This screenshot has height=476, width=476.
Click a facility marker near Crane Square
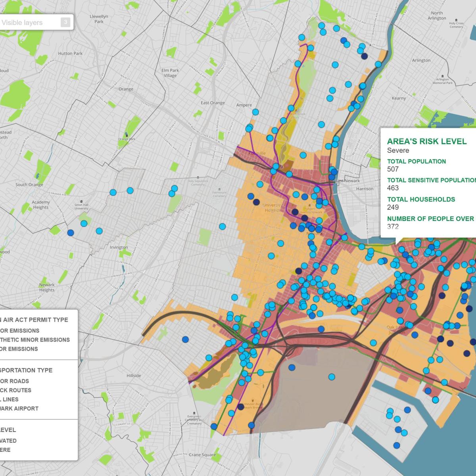point(214,427)
